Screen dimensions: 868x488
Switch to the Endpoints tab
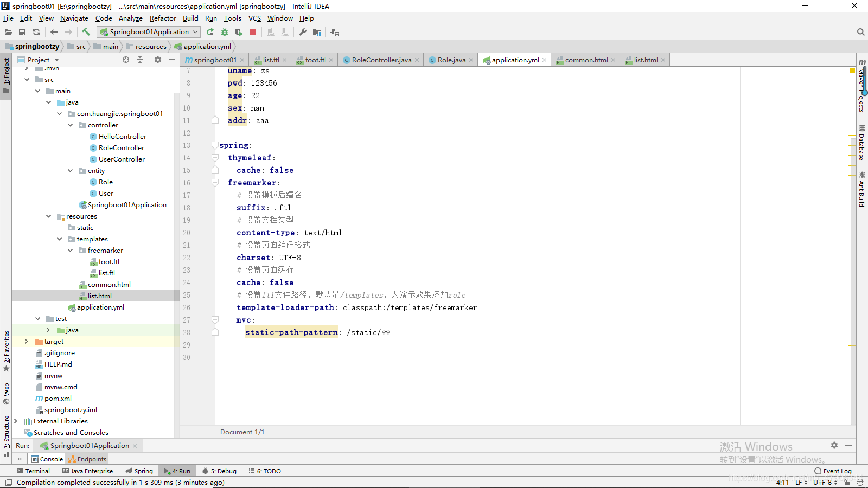[x=87, y=459]
